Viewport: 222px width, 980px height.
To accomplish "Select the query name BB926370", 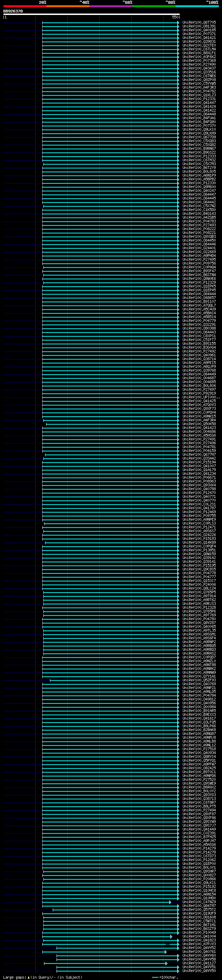I will tap(13, 11).
